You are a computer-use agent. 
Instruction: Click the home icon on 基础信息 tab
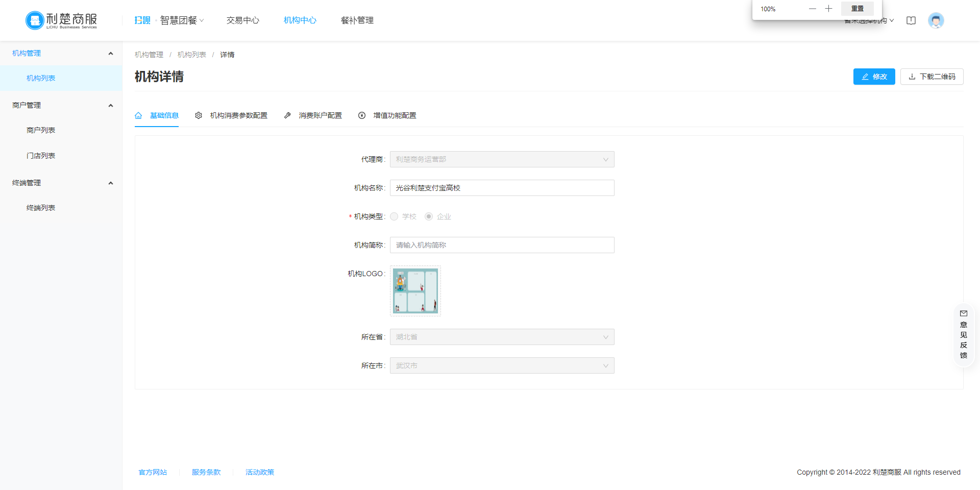click(x=138, y=115)
